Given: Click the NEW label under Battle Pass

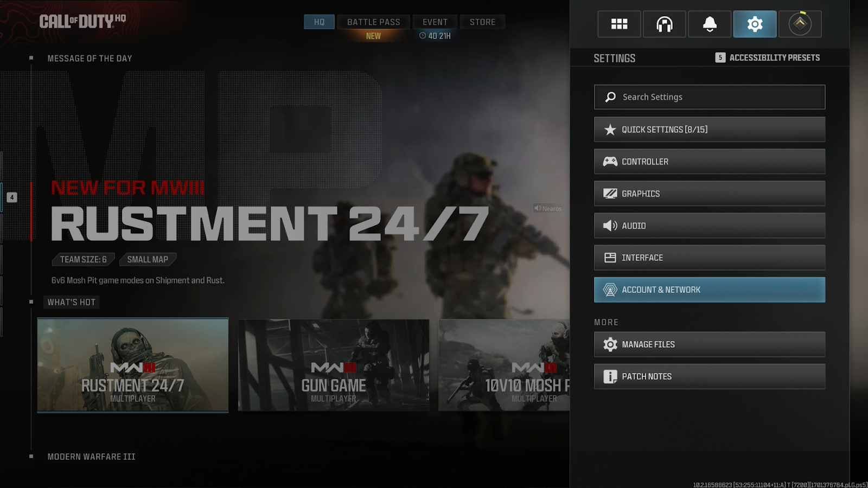Looking at the screenshot, I should (373, 36).
